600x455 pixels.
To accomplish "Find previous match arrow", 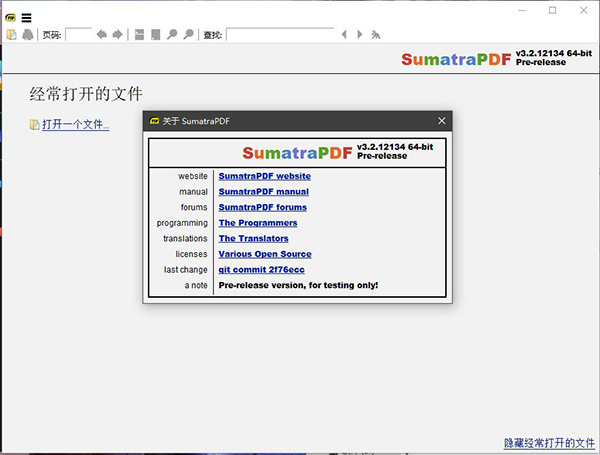I will click(x=344, y=34).
